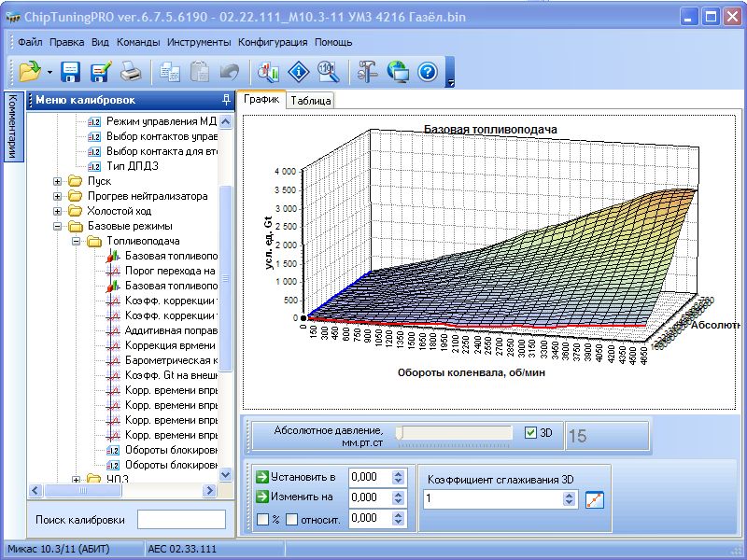Collapse the 'Базовые режимы' folder

tap(58, 226)
